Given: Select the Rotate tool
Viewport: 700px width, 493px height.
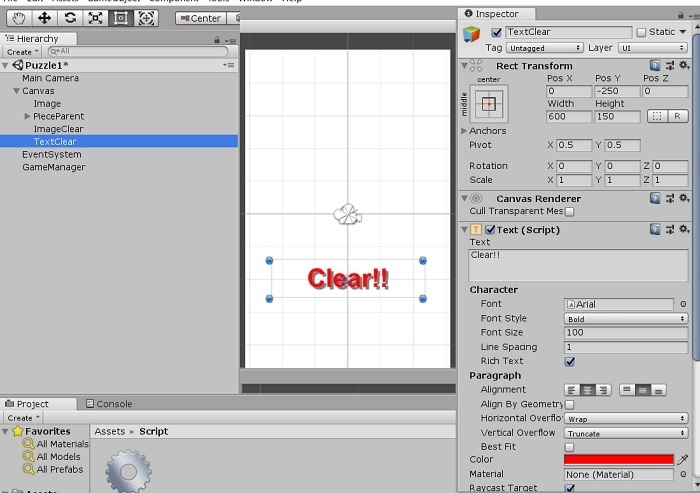Looking at the screenshot, I should (70, 18).
